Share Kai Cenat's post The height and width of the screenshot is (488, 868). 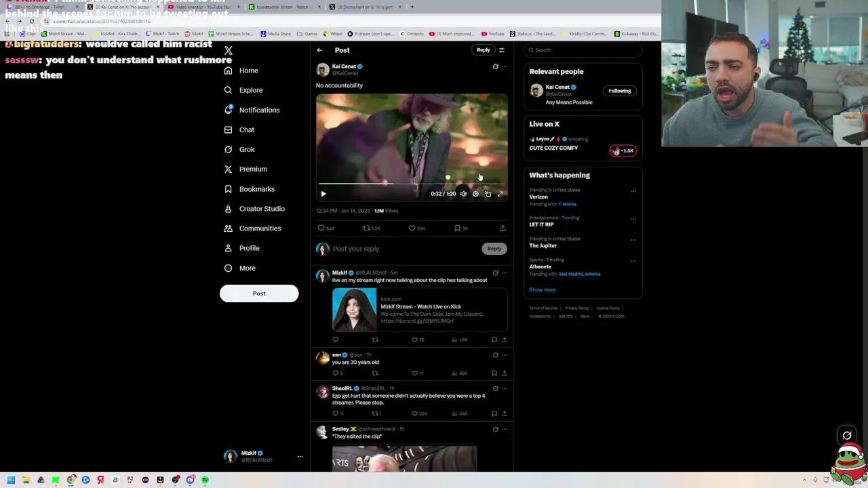coord(502,228)
